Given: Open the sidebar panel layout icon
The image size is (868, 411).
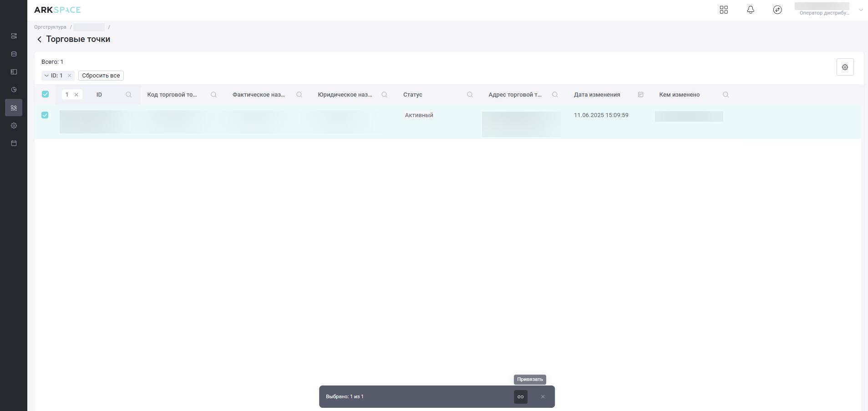Looking at the screenshot, I should (14, 72).
